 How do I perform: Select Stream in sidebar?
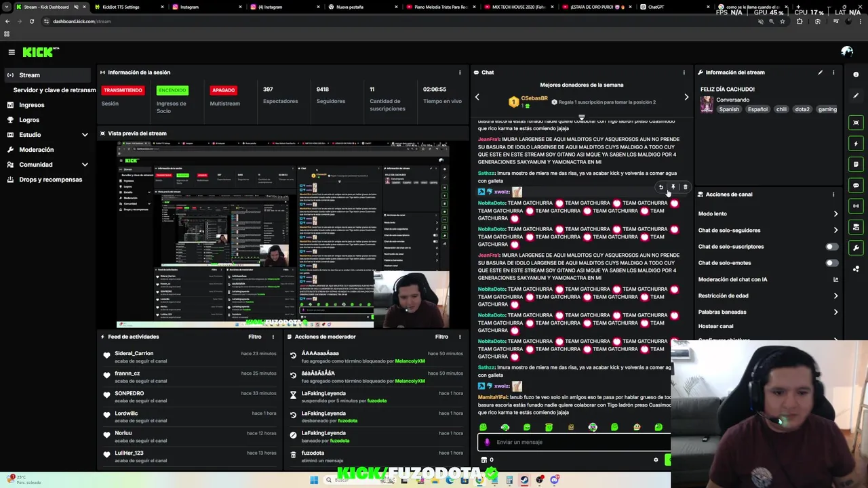(x=46, y=75)
